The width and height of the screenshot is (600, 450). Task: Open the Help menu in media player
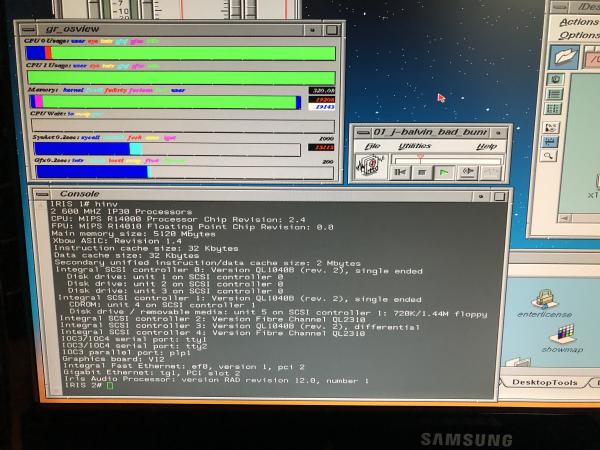[486, 146]
